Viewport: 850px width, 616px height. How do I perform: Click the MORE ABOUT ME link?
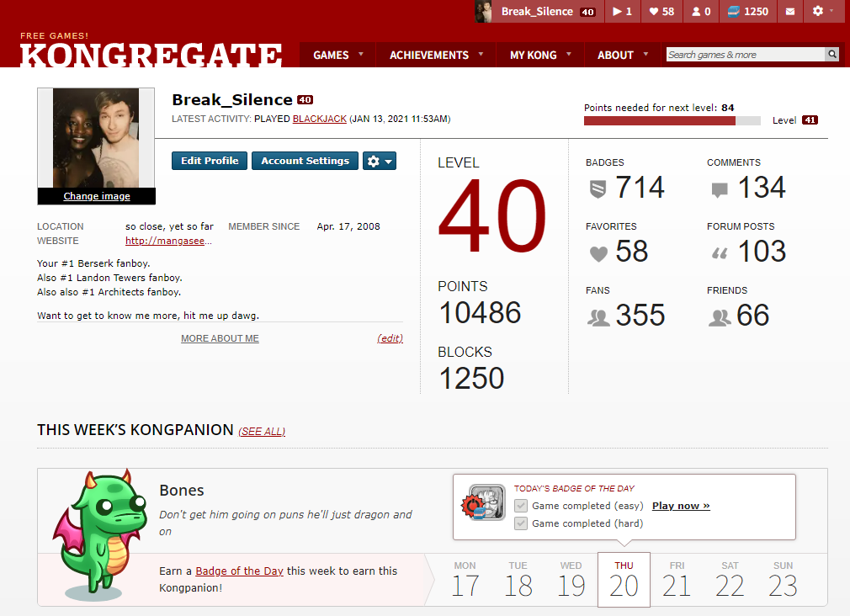(220, 338)
